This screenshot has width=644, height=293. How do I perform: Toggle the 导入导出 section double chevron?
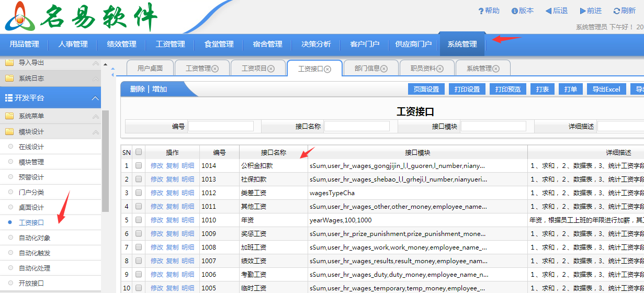(x=95, y=63)
